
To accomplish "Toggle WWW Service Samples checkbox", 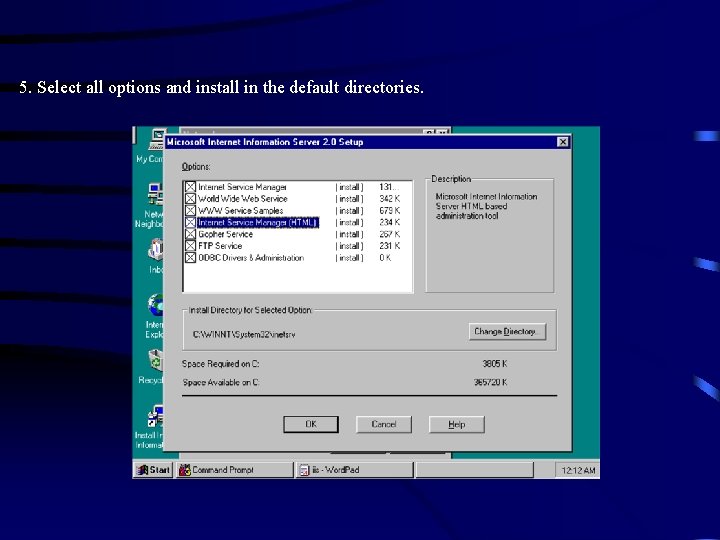I will pos(190,210).
